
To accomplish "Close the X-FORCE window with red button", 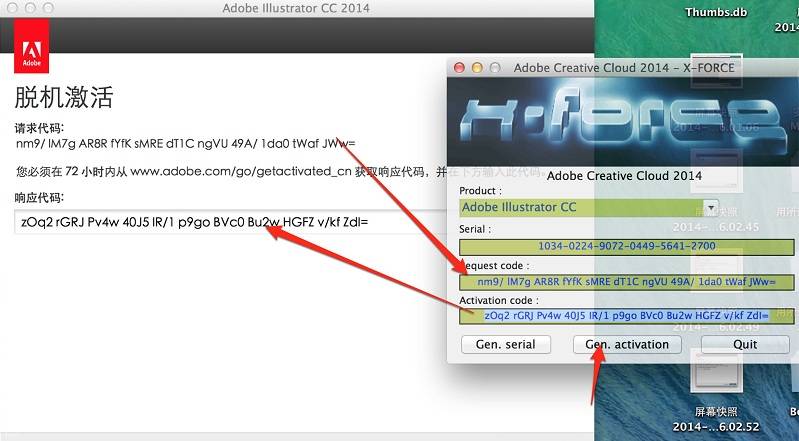I will pos(460,68).
